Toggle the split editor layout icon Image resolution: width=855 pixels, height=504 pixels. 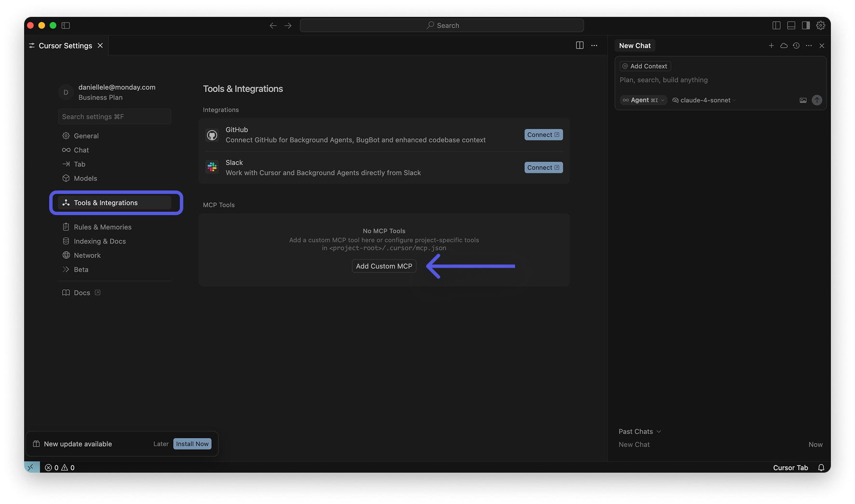pyautogui.click(x=777, y=25)
